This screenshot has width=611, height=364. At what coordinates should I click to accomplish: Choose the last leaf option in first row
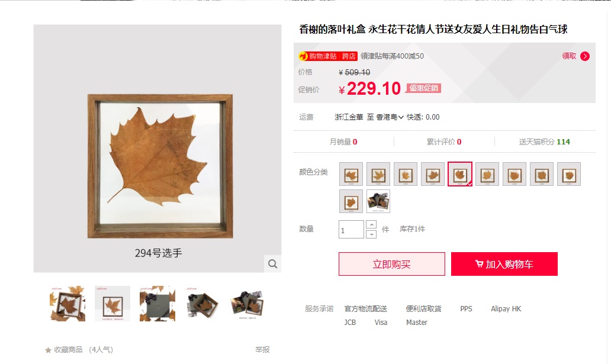tap(569, 174)
